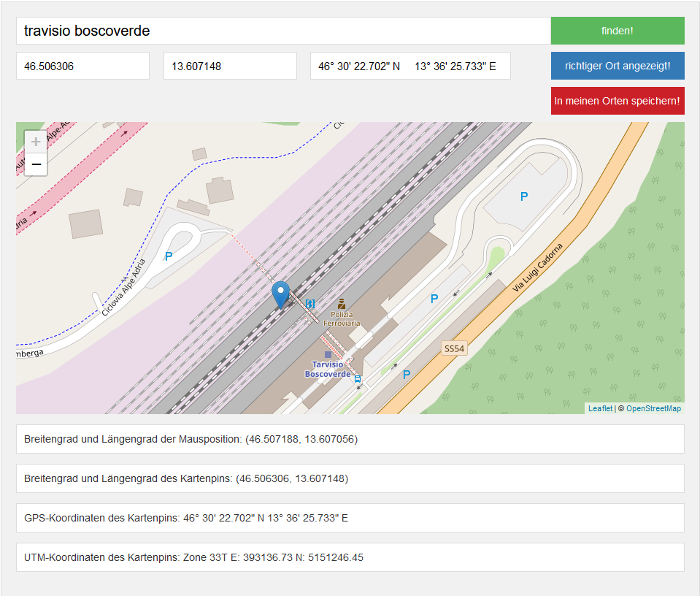The image size is (700, 596).
Task: Click parking icon beside Ciclovia Alpe Adria
Action: (x=169, y=256)
